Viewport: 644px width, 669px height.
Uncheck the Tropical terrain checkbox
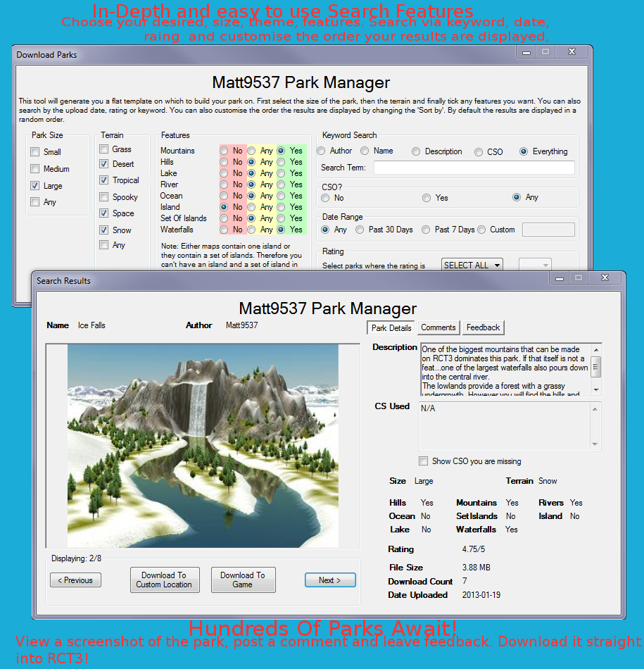(103, 180)
